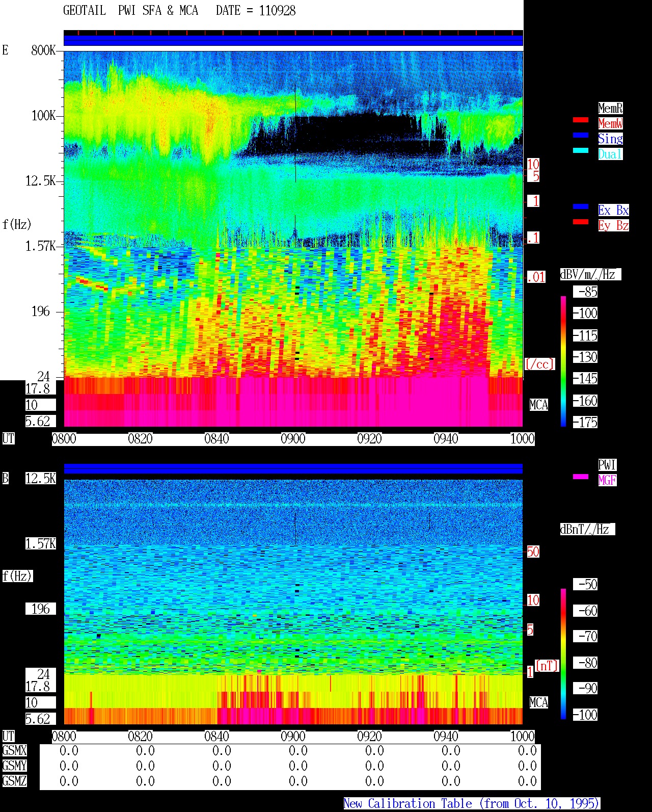Click the red Ey Bz legend swatch
This screenshot has width=652, height=812.
click(x=581, y=222)
